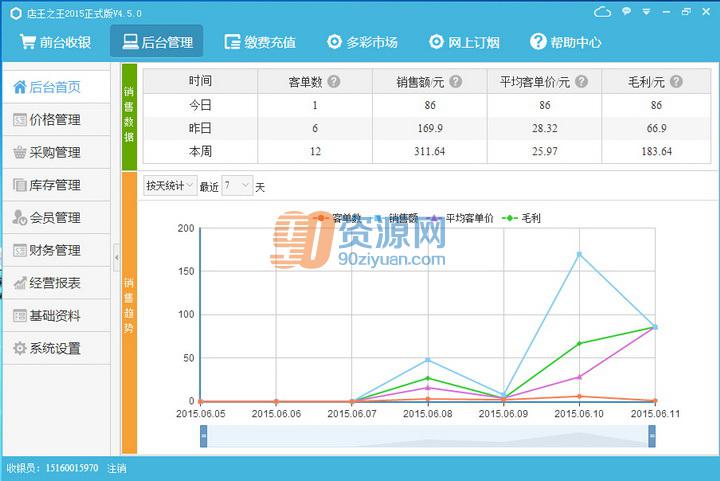The width and height of the screenshot is (720, 481).
Task: Click help icon next to 客单数 header
Action: click(x=334, y=82)
